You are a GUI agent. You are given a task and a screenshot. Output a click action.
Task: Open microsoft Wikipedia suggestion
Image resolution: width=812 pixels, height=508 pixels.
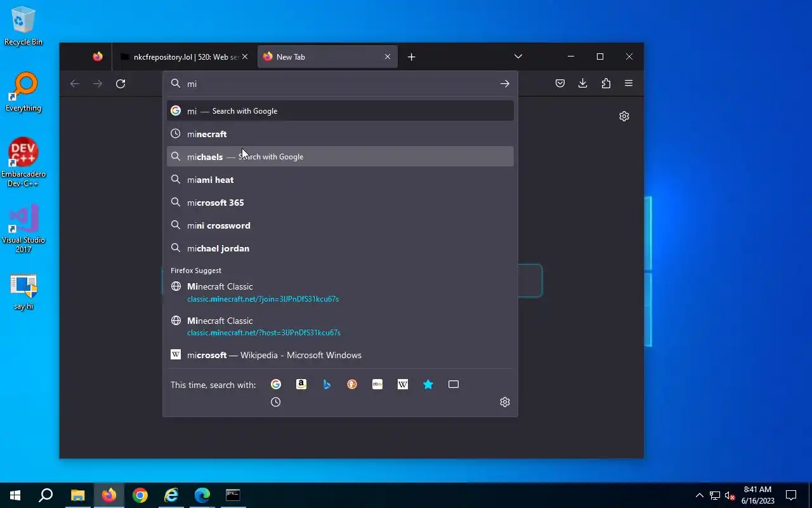(x=340, y=355)
